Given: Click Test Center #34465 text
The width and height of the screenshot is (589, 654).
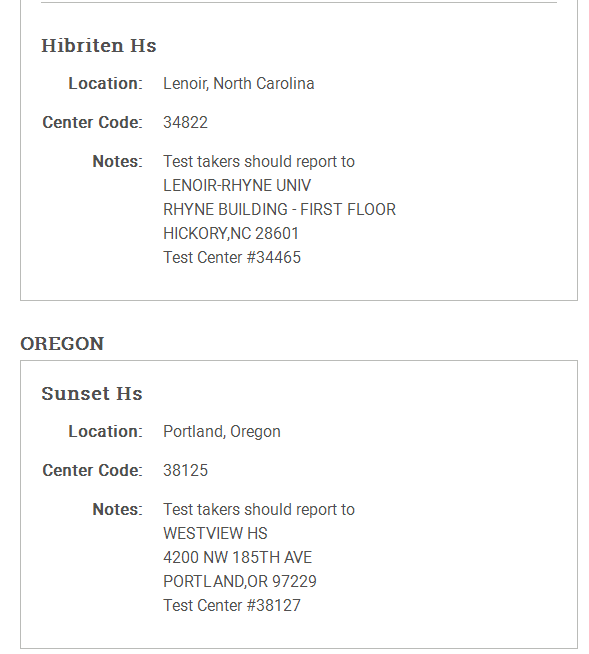Looking at the screenshot, I should click(x=232, y=257).
